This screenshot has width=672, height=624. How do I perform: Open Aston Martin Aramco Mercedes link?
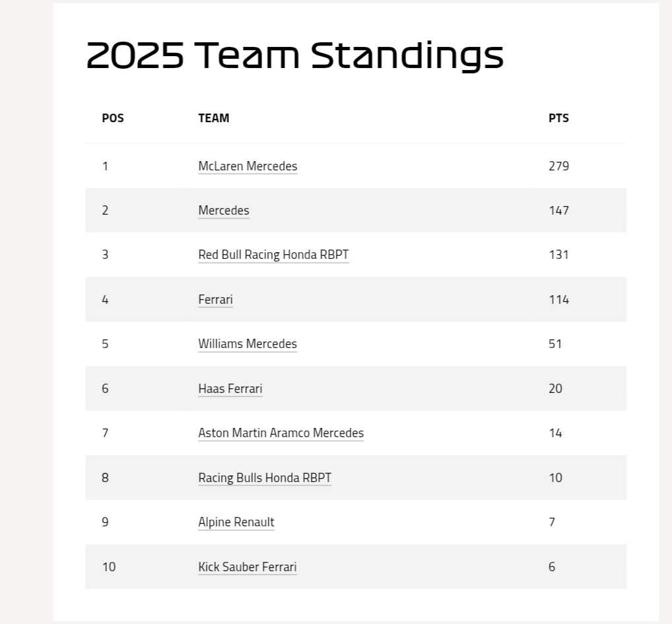point(281,433)
